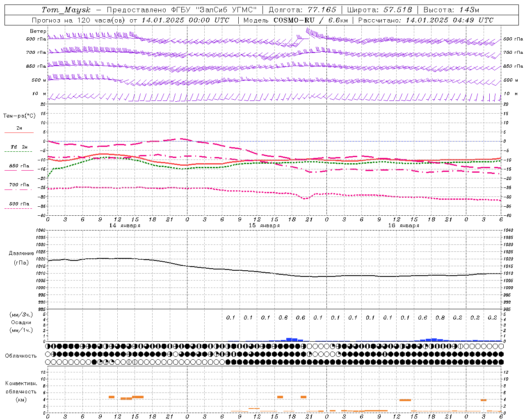
Task: Click the Широта: 57.518 value
Action: coord(379,10)
